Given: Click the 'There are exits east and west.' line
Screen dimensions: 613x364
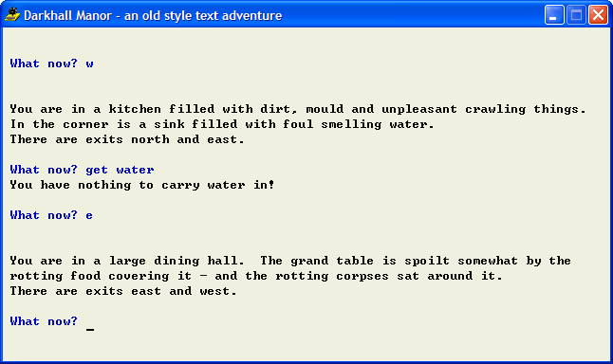Looking at the screenshot, I should (x=123, y=291).
